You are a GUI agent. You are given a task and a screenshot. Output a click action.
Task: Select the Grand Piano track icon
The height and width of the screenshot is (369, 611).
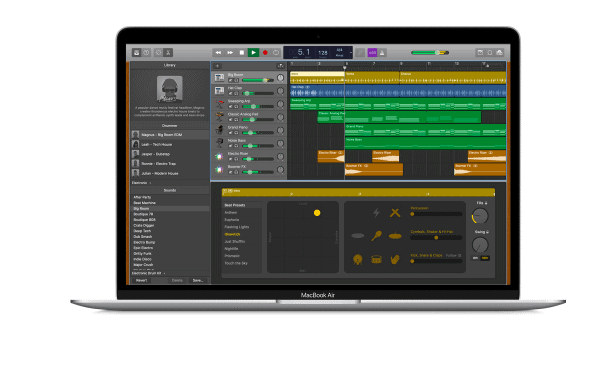click(219, 130)
